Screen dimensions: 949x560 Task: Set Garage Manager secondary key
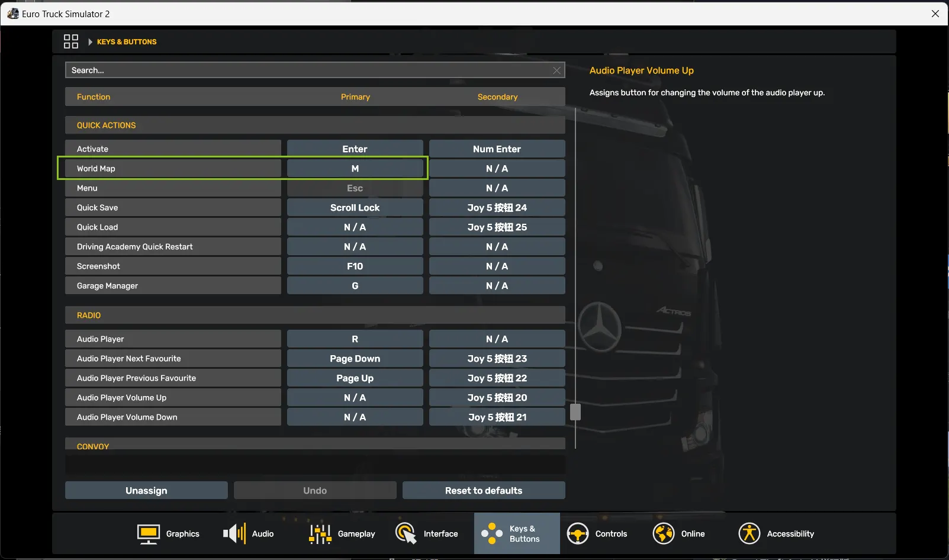tap(497, 286)
